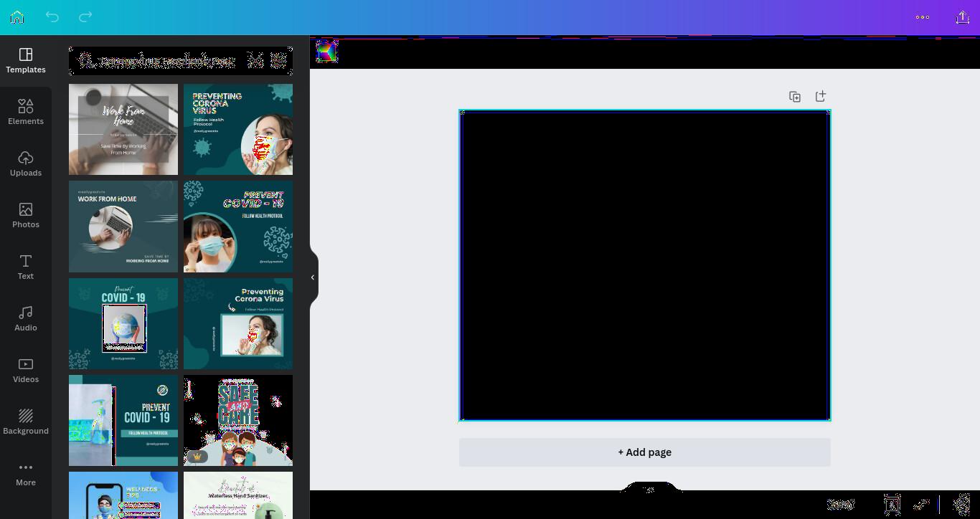This screenshot has height=519, width=980.
Task: Expand the notes panel handle below the canvas
Action: pos(649,490)
